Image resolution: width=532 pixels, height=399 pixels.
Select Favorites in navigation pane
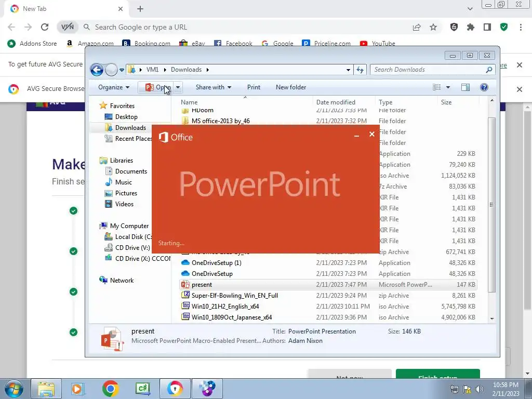click(122, 106)
